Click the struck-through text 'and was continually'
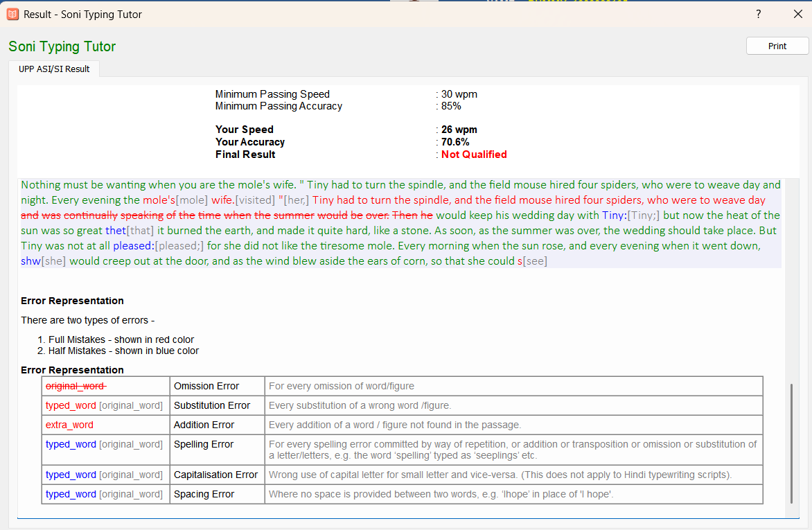This screenshot has height=530, width=812. pos(69,215)
